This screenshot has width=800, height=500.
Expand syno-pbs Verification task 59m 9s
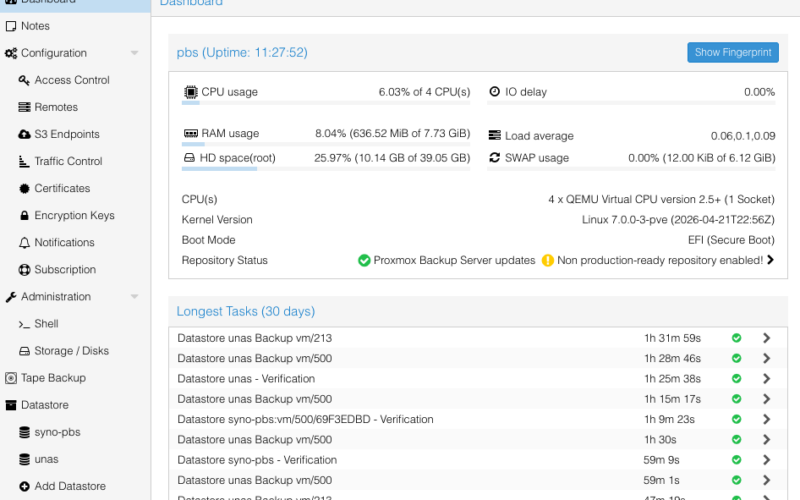click(x=766, y=460)
